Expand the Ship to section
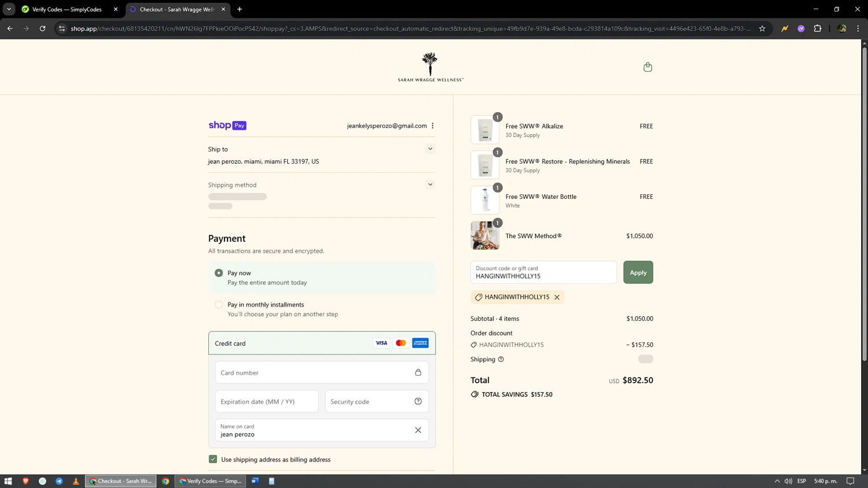The height and width of the screenshot is (488, 868). coord(430,149)
